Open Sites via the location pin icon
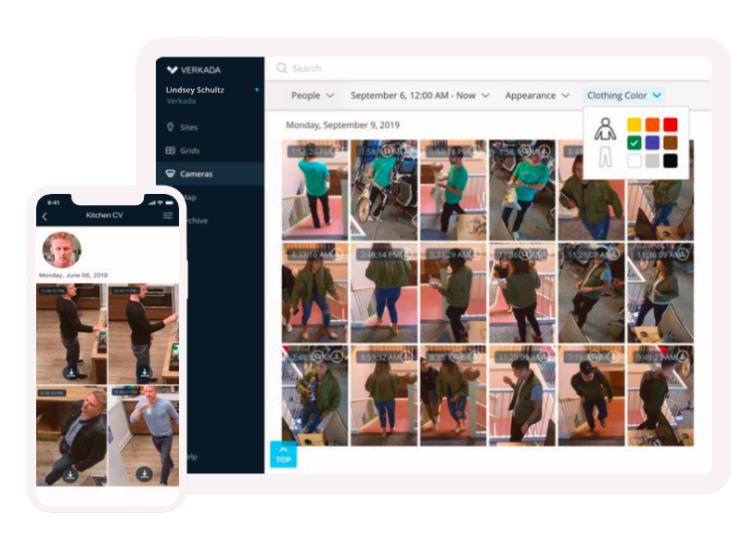The height and width of the screenshot is (540, 756). [x=170, y=127]
